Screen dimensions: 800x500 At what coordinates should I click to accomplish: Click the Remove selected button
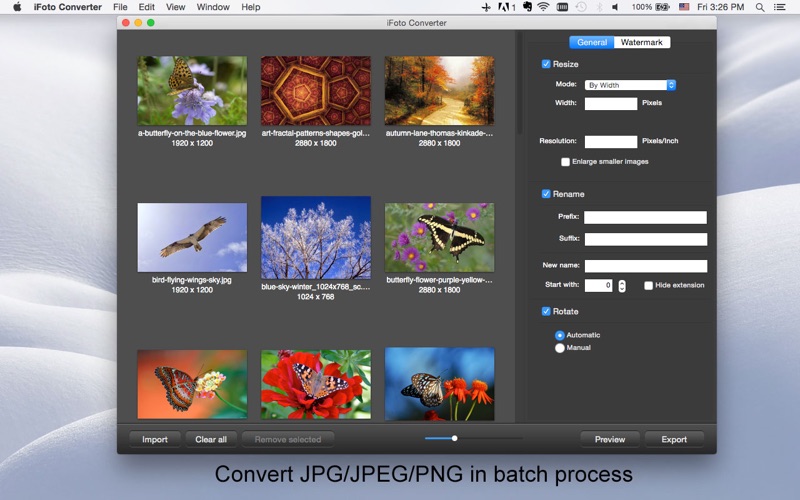[x=288, y=439]
